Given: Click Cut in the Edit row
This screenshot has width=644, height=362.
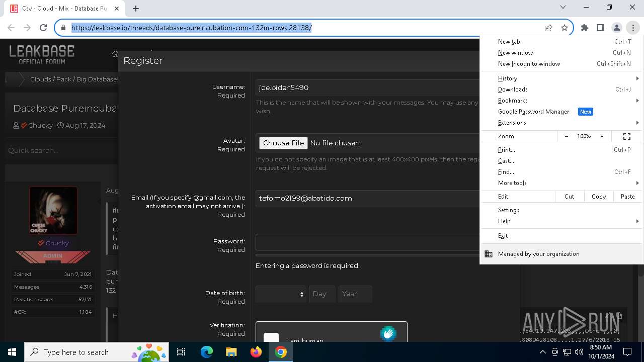Looking at the screenshot, I should (x=570, y=197).
